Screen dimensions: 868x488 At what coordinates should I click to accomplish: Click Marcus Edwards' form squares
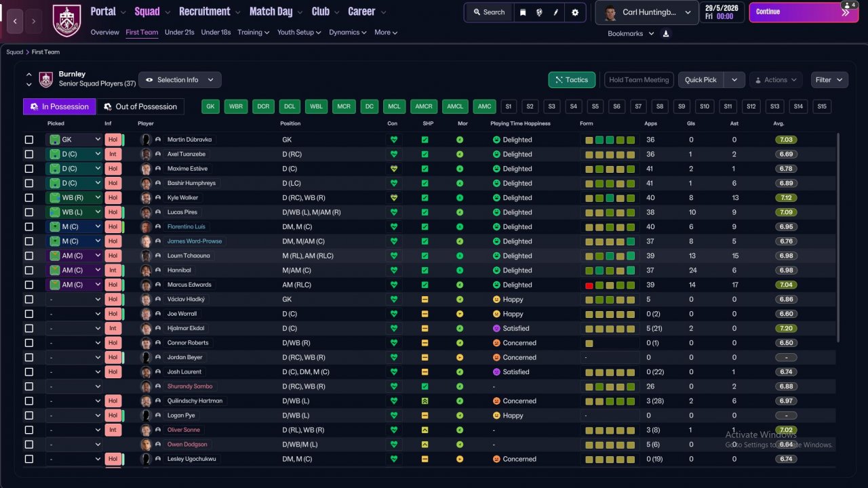click(610, 285)
